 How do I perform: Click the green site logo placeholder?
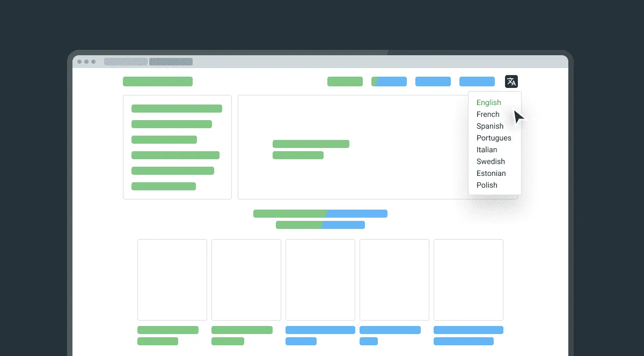[157, 81]
